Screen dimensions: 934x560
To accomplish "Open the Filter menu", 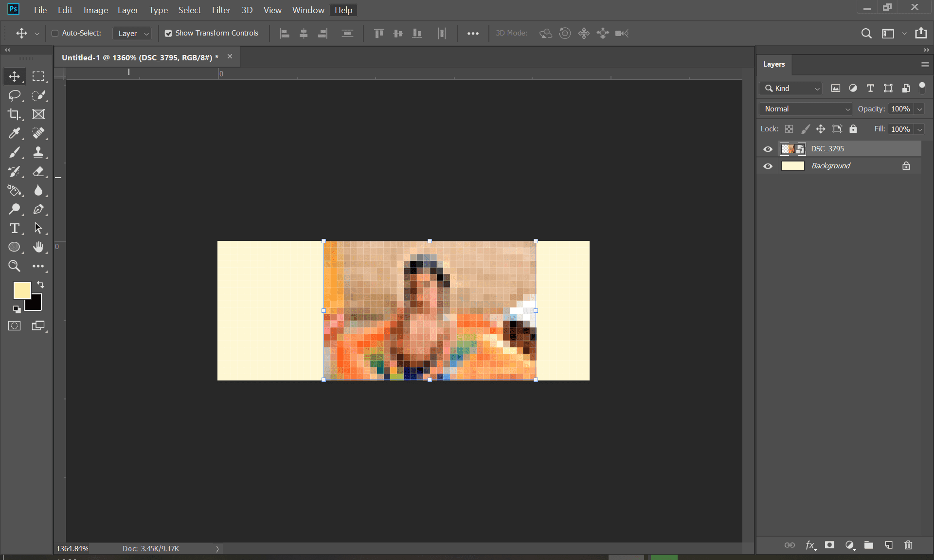I will click(221, 10).
